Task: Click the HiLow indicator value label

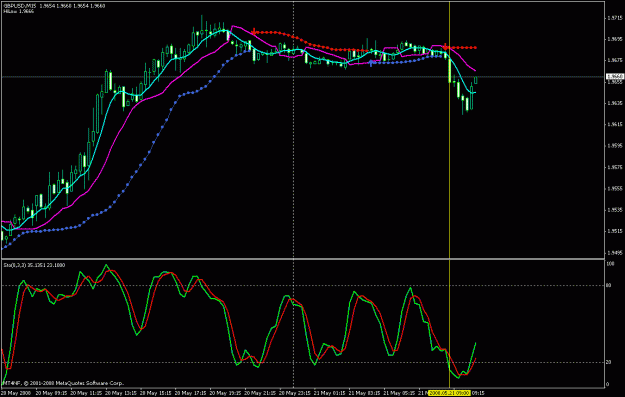Action: coord(19,11)
